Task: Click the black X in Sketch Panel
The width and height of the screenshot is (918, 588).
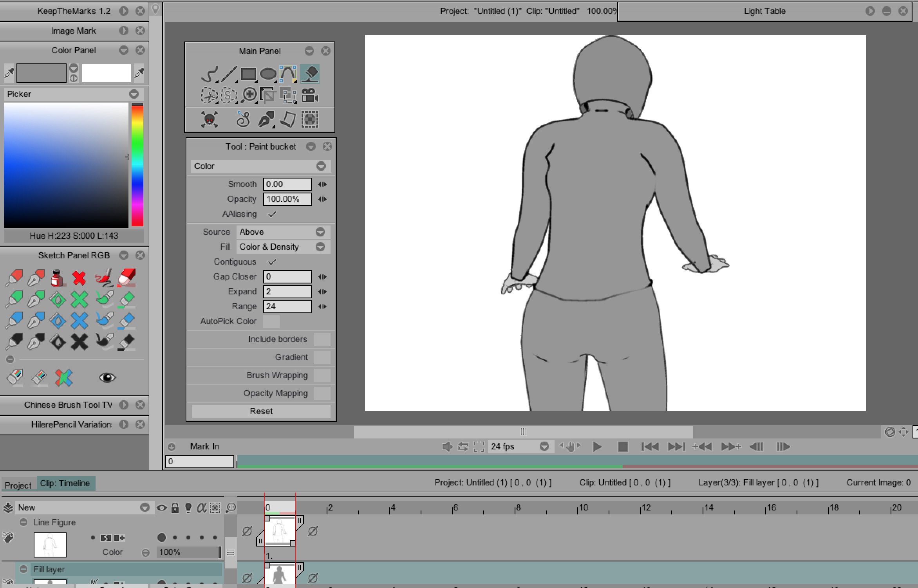Action: [x=79, y=342]
